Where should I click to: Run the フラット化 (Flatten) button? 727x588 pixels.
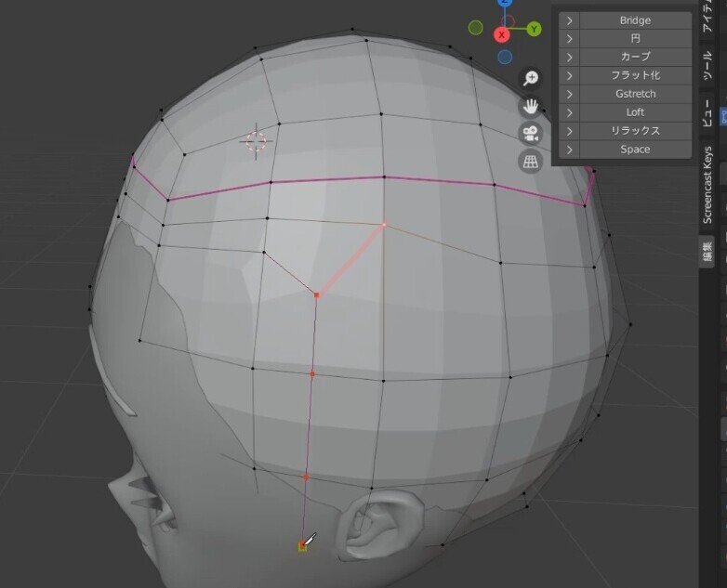(635, 76)
